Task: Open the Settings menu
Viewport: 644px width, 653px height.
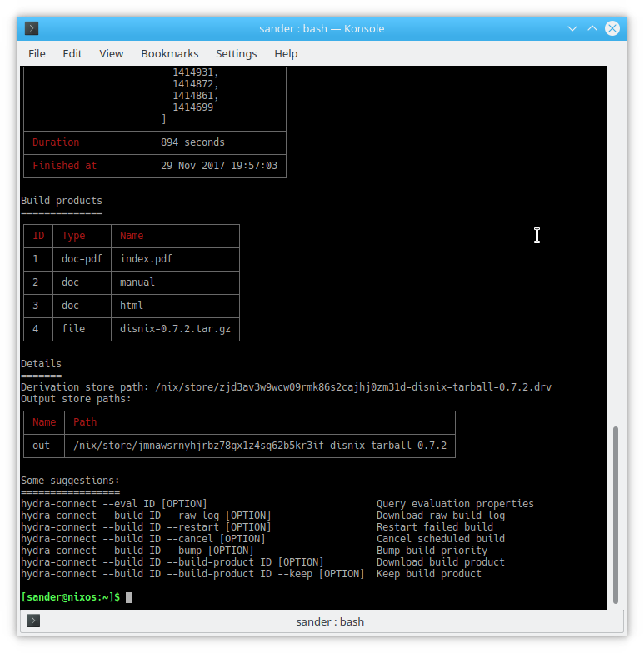Action: click(x=237, y=53)
